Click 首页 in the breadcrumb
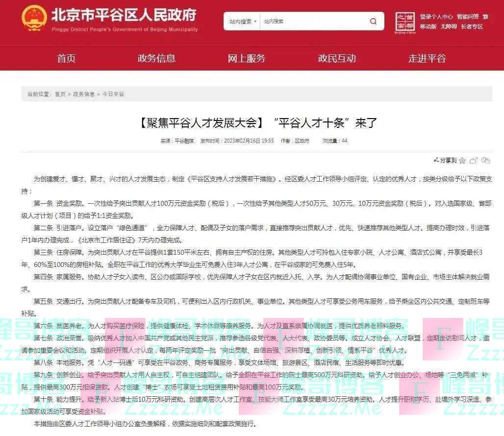504x436 pixels. click(60, 94)
